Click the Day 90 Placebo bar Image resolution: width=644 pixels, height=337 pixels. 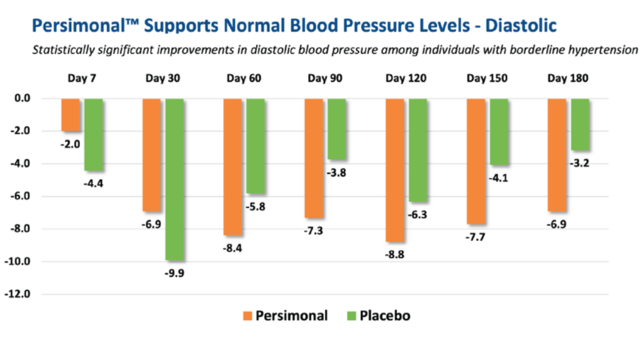(x=336, y=129)
